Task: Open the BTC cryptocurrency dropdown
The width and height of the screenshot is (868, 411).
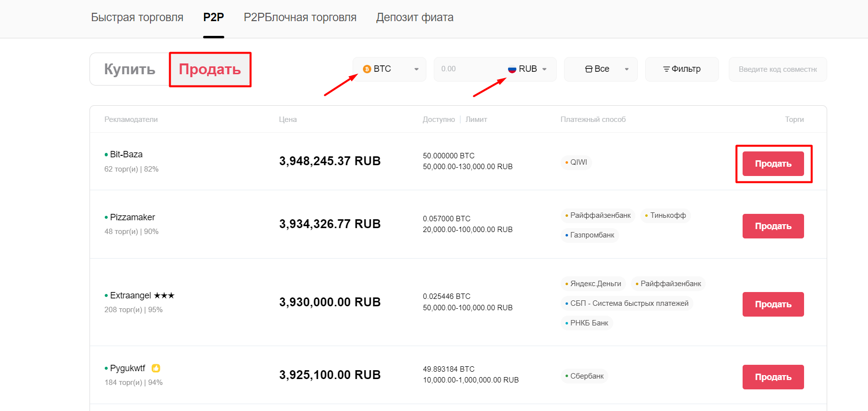Action: (x=389, y=69)
